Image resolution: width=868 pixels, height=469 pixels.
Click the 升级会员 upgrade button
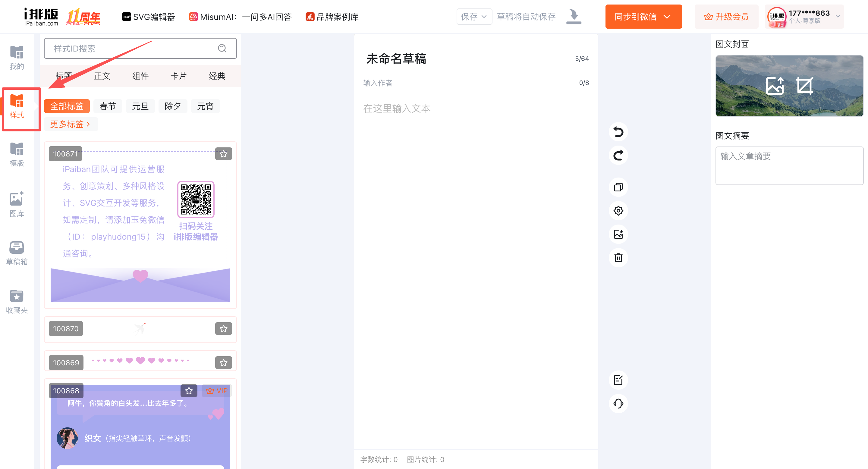pos(726,17)
